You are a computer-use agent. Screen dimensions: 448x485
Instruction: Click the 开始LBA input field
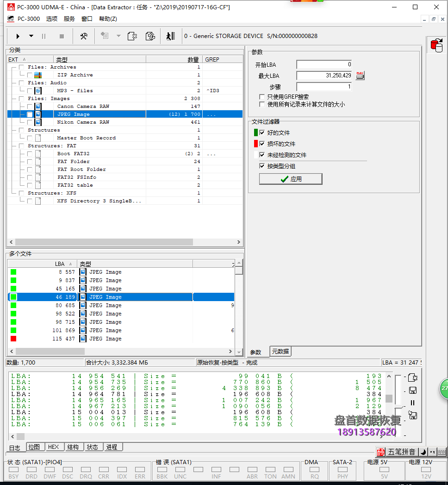(324, 65)
